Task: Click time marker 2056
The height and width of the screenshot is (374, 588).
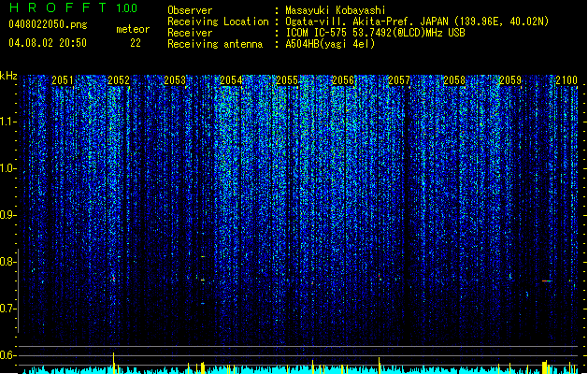Action: (343, 79)
